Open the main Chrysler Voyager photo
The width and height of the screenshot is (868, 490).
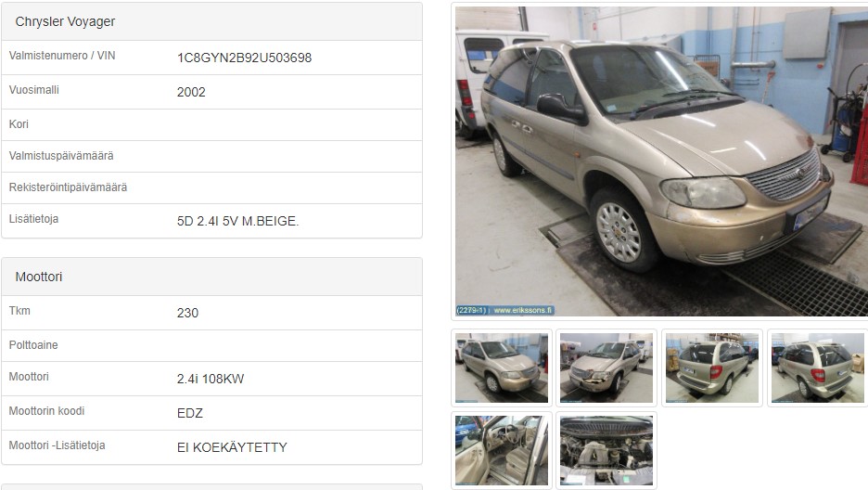pyautogui.click(x=661, y=161)
